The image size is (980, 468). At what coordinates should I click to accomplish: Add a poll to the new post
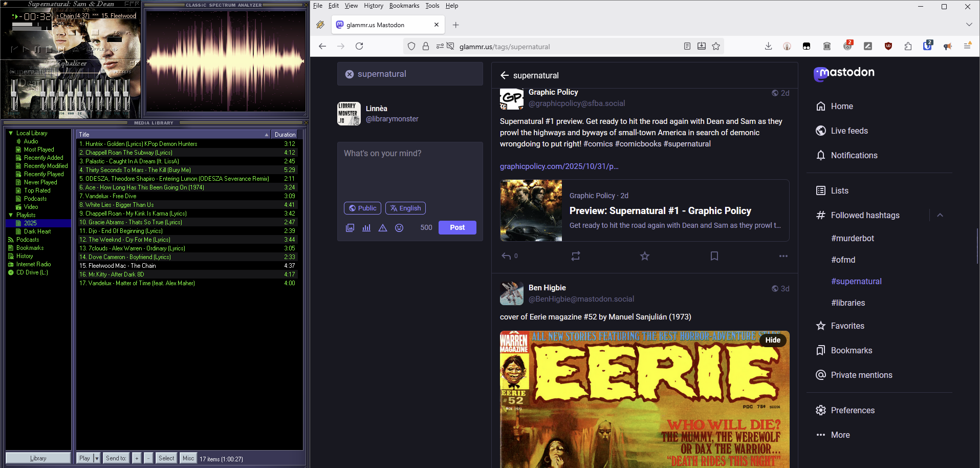coord(366,228)
